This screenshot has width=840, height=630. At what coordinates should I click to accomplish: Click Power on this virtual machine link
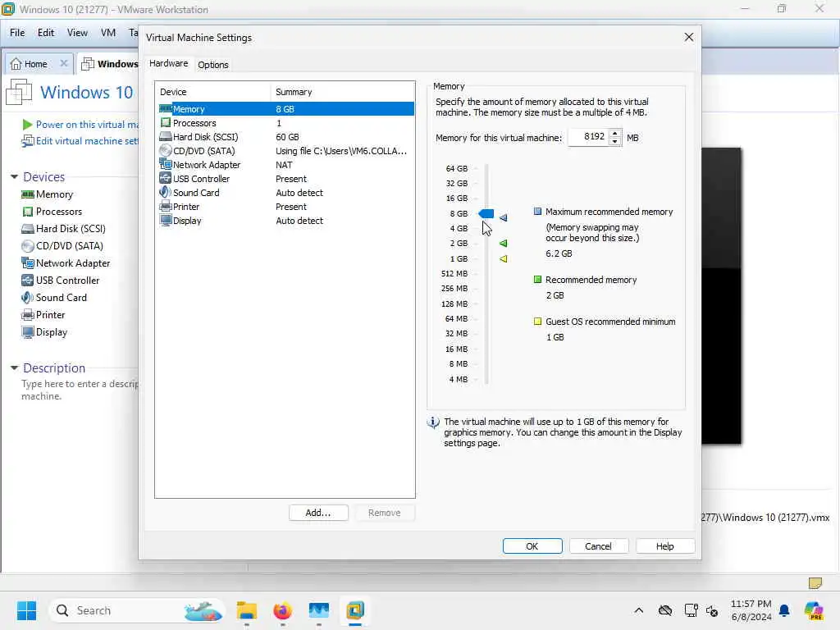coord(87,125)
